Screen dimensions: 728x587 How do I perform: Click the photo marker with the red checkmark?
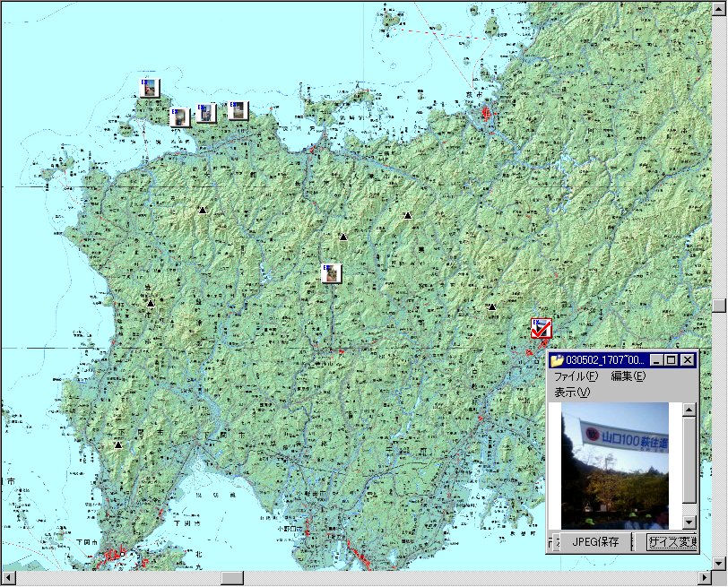[541, 329]
